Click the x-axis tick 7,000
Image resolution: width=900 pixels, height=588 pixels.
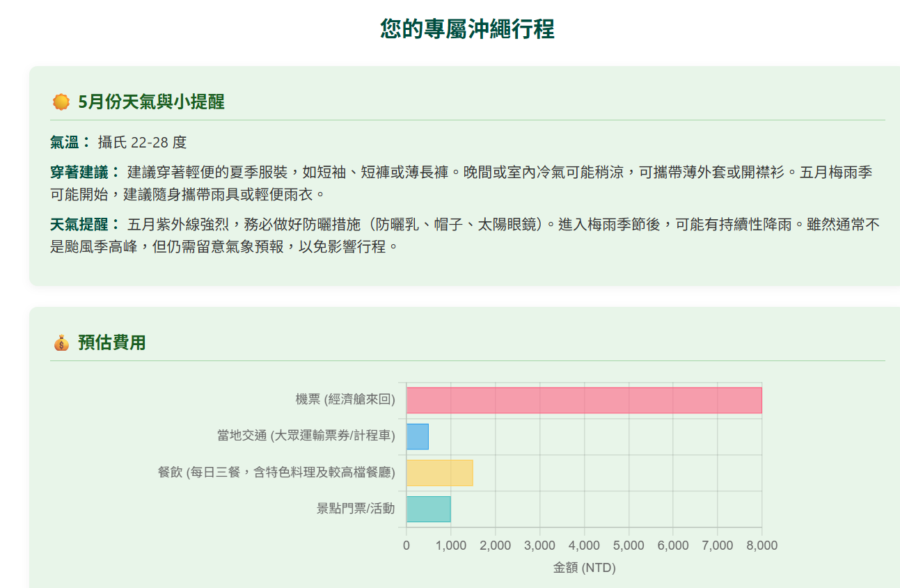718,546
